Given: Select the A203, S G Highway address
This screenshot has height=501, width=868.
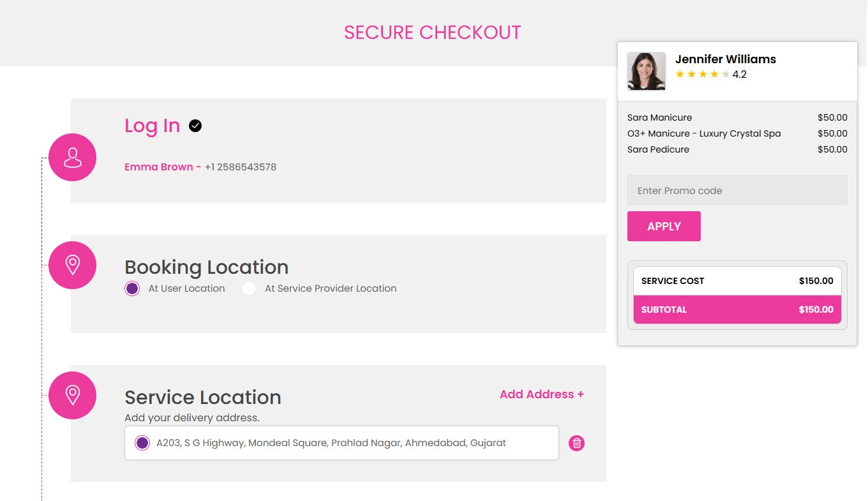Looking at the screenshot, I should tap(142, 443).
